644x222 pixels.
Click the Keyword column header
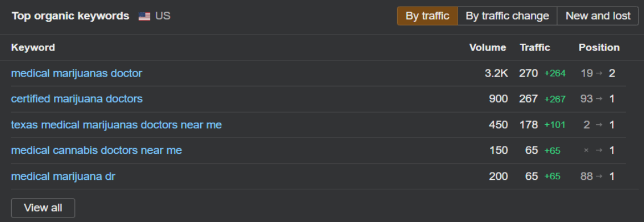[33, 48]
